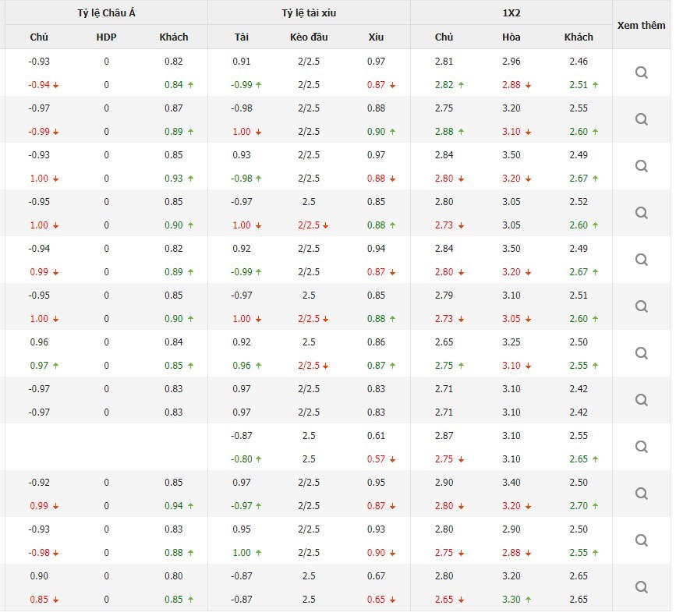Viewport: 676px width, 616px height.
Task: Click the Hòa column header
Action: tap(511, 37)
